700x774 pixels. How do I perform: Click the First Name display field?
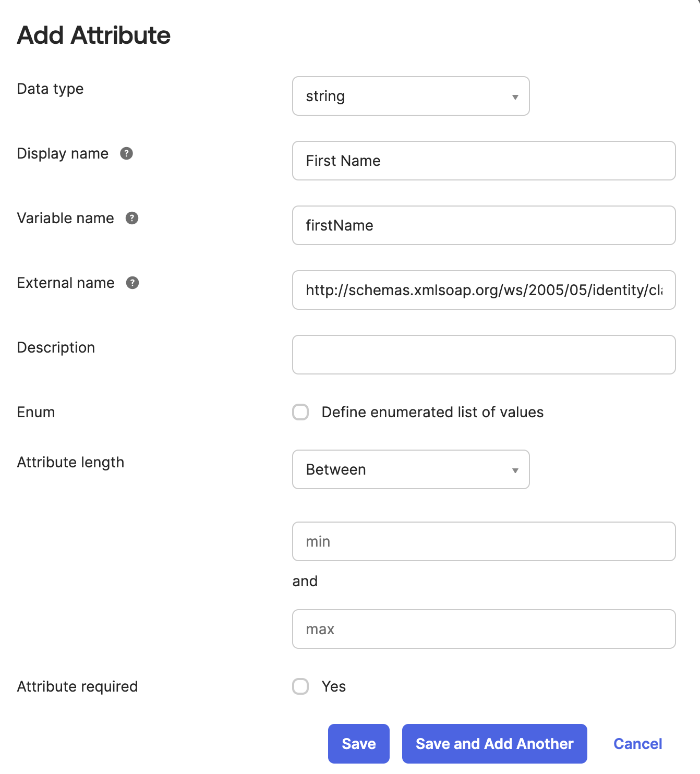point(484,161)
